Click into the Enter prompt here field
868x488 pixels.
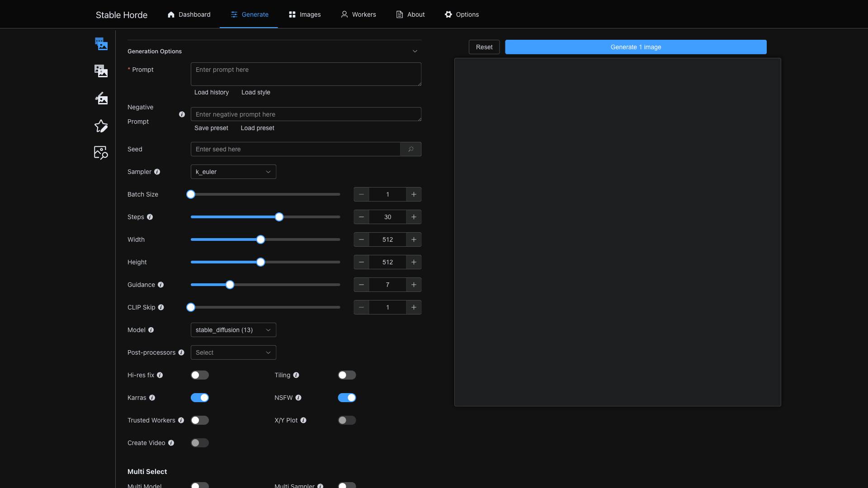[x=306, y=74]
